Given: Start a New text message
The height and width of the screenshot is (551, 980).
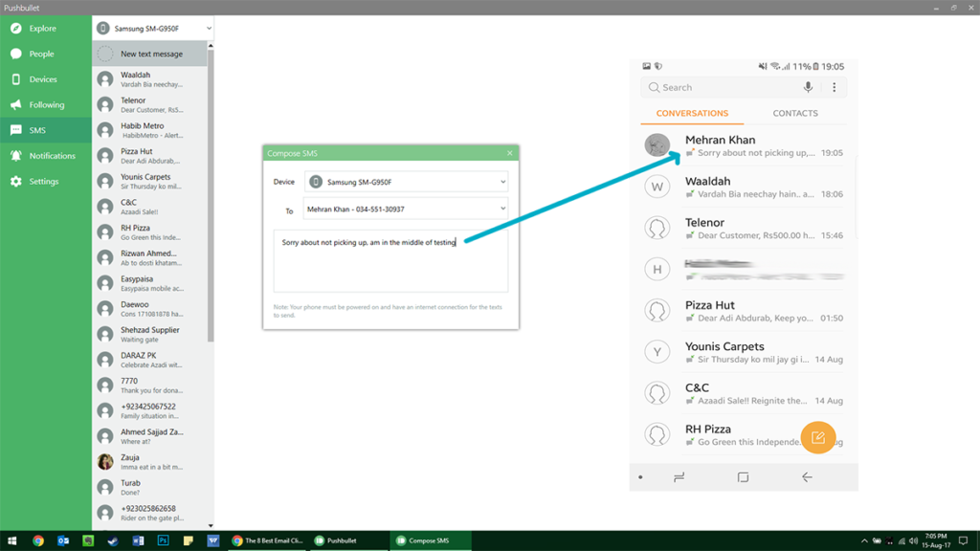Looking at the screenshot, I should tap(151, 54).
